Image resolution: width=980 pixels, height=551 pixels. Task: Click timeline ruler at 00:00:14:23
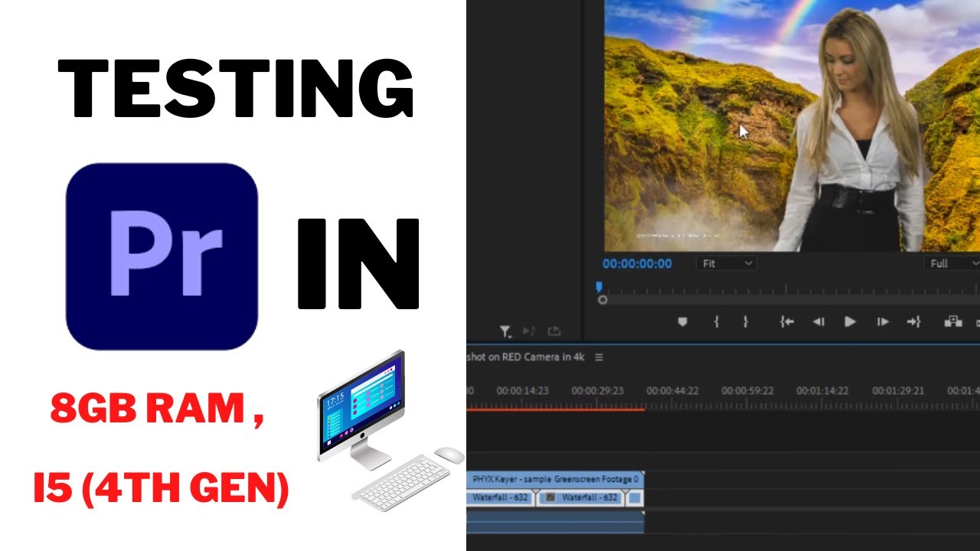tap(522, 391)
